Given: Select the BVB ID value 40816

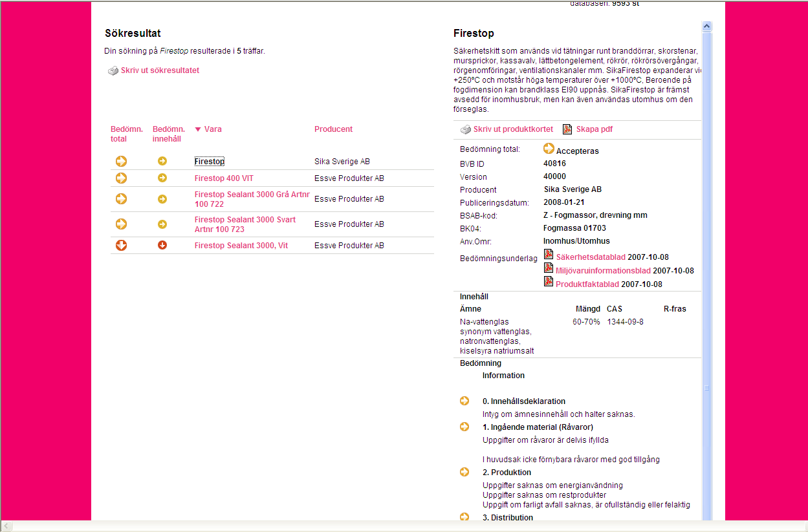Looking at the screenshot, I should click(554, 164).
